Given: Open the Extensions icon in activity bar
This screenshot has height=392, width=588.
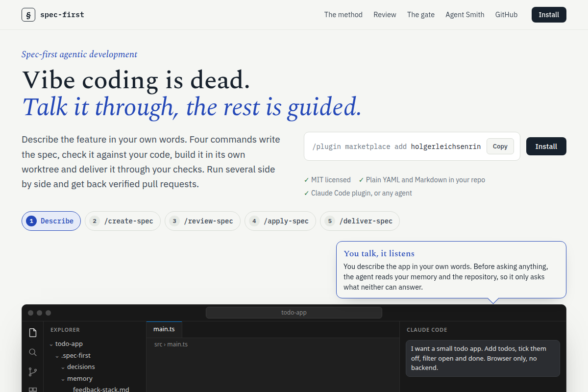Looking at the screenshot, I should pyautogui.click(x=33, y=390).
